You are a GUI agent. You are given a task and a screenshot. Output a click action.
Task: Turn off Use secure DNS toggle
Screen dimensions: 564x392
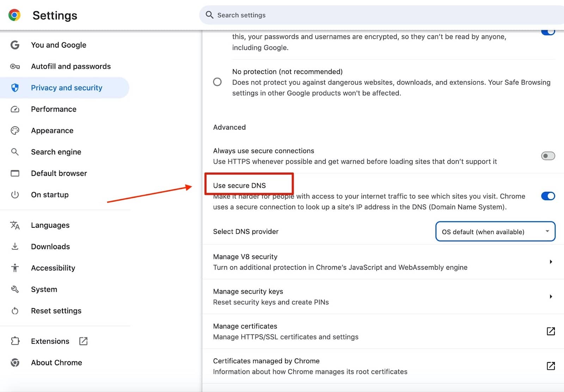tap(548, 196)
